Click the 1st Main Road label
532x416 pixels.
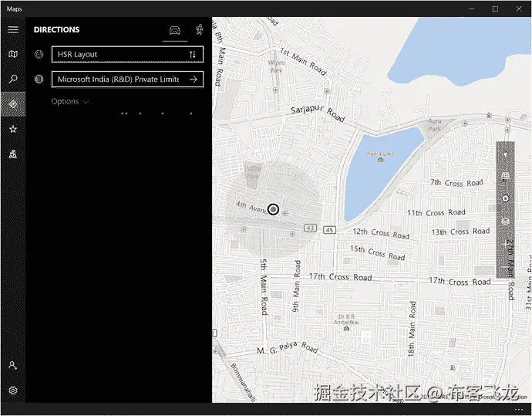pyautogui.click(x=303, y=61)
